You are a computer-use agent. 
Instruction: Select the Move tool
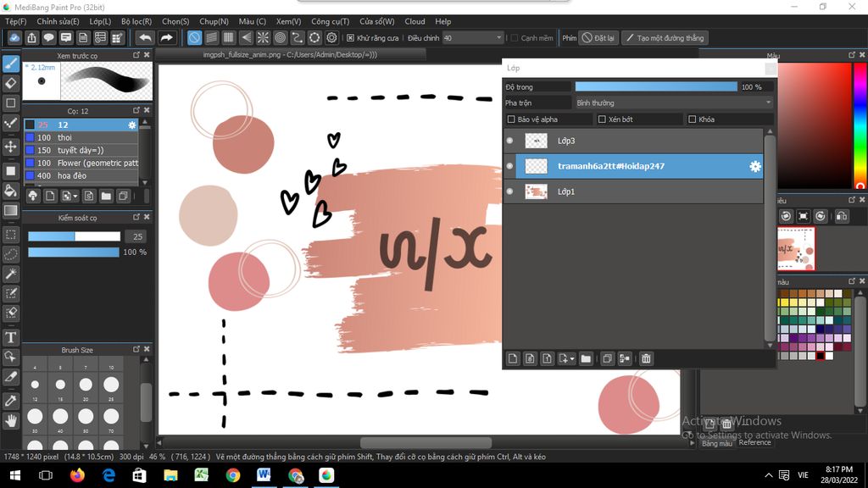point(10,147)
